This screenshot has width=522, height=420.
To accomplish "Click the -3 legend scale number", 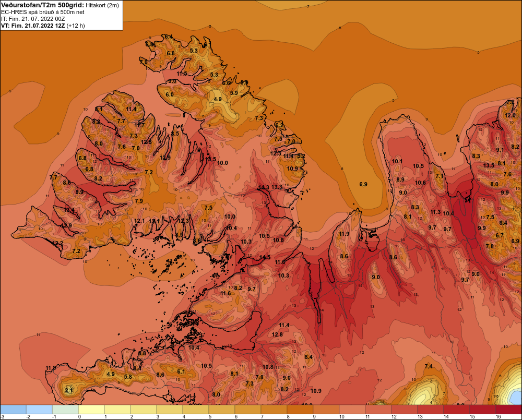I will click(3, 417).
